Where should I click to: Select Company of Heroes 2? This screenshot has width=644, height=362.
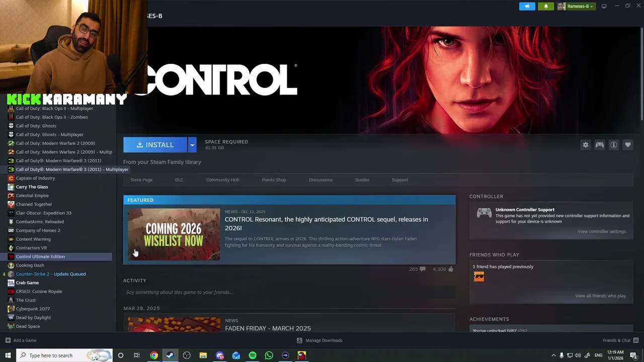point(38,230)
